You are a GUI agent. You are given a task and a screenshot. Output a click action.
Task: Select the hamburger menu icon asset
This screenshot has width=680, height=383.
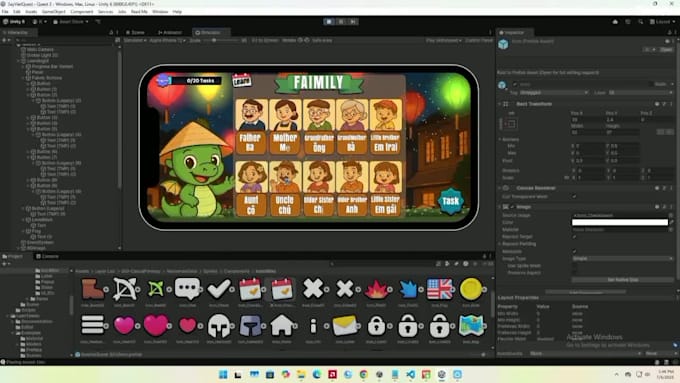click(x=92, y=325)
